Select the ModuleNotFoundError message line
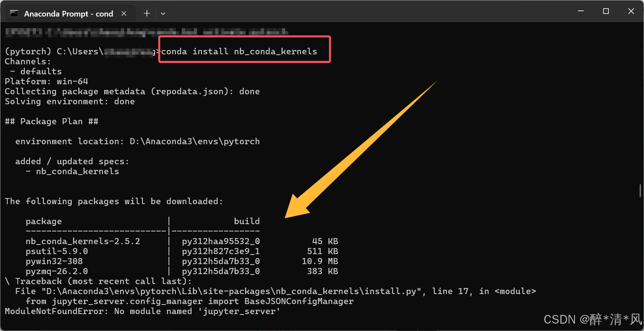Image resolution: width=644 pixels, height=331 pixels. pyautogui.click(x=142, y=311)
